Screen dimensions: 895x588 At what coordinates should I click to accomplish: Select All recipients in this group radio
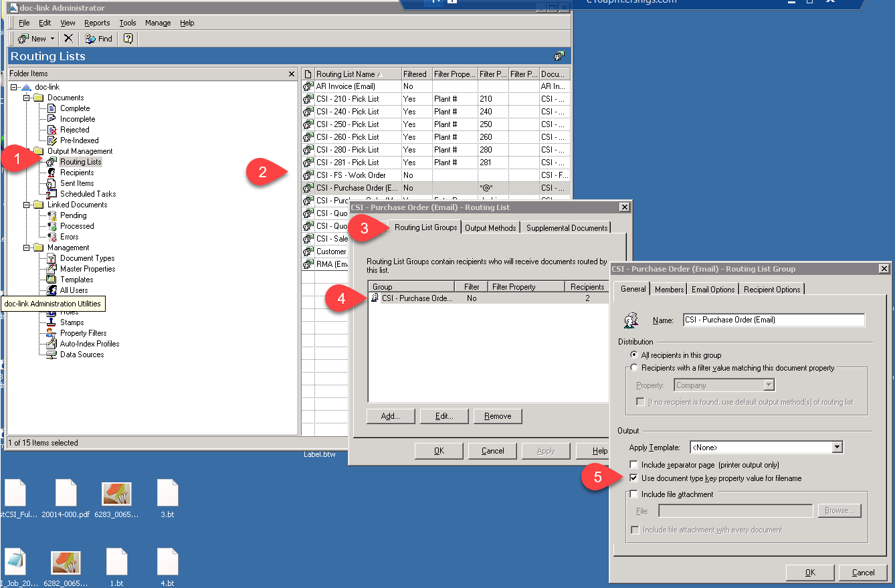[x=634, y=355]
